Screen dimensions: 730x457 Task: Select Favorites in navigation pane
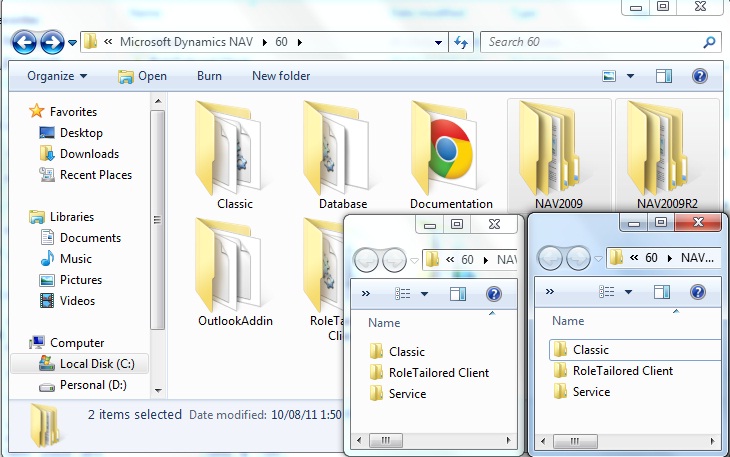(73, 112)
